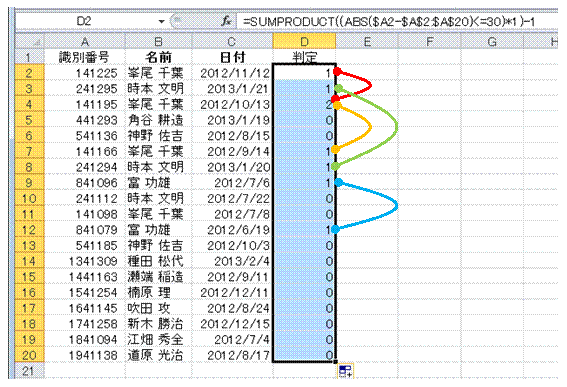Click the blue dot marker on row 12
Screen dimensions: 567x387
pyautogui.click(x=336, y=229)
